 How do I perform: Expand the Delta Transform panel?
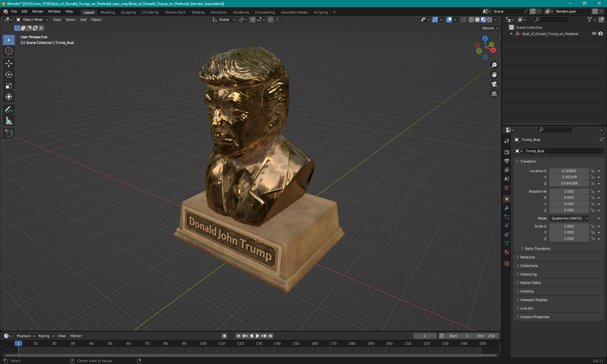537,249
